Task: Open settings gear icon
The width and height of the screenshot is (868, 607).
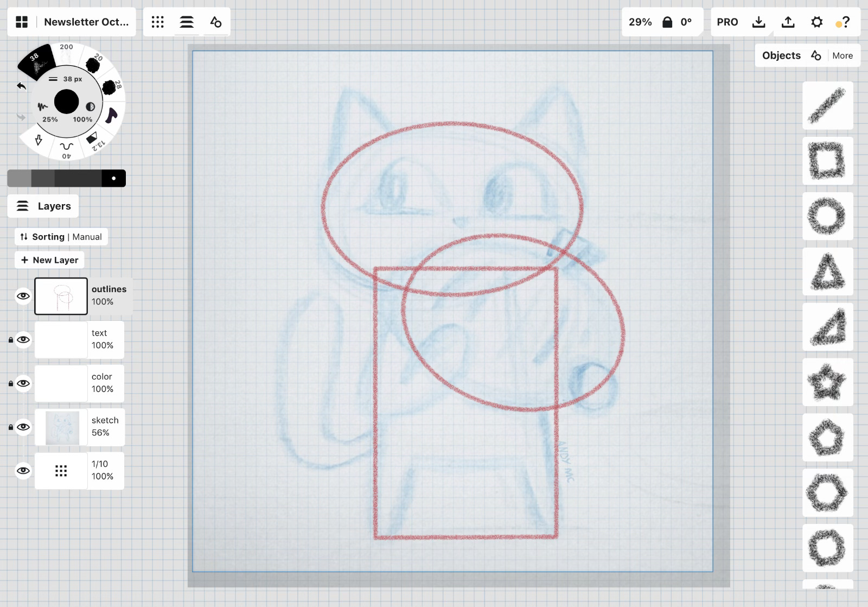Action: coord(816,22)
